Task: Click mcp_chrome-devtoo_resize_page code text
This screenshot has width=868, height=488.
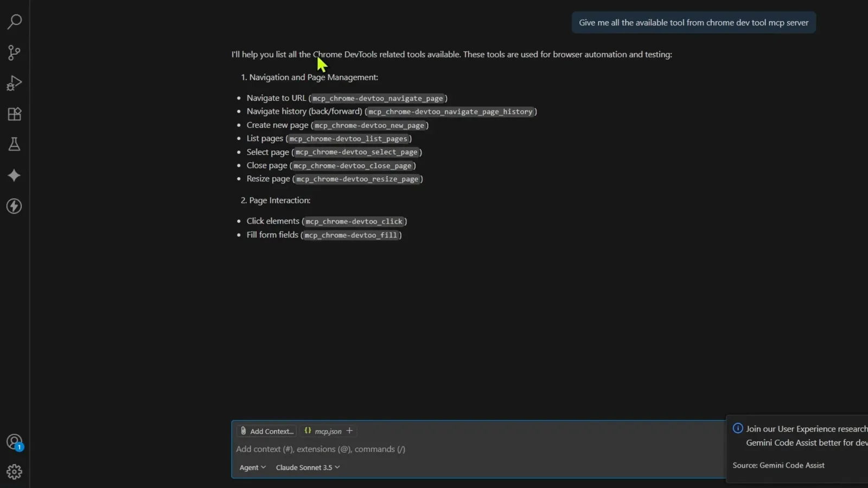Action: [358, 179]
